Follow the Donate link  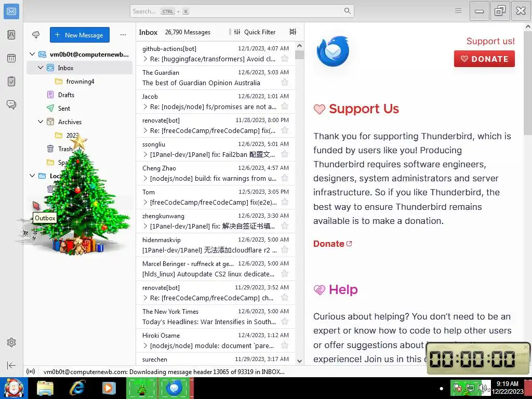332,244
